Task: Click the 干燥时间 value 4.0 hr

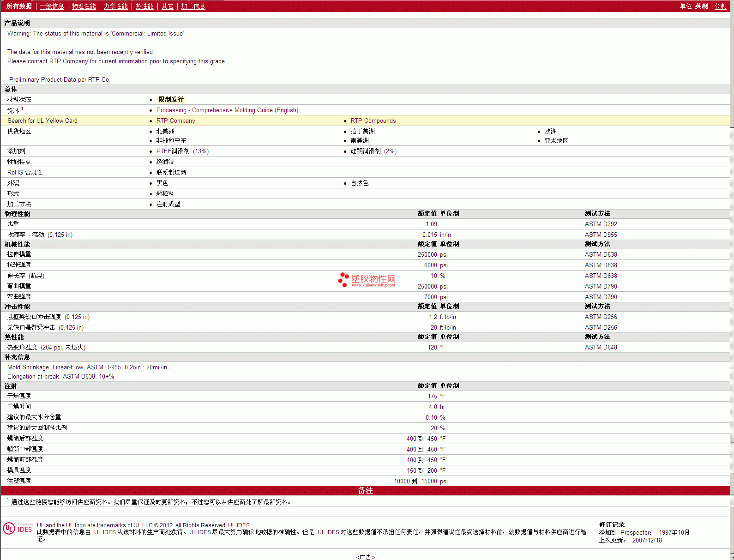Action: click(x=437, y=407)
